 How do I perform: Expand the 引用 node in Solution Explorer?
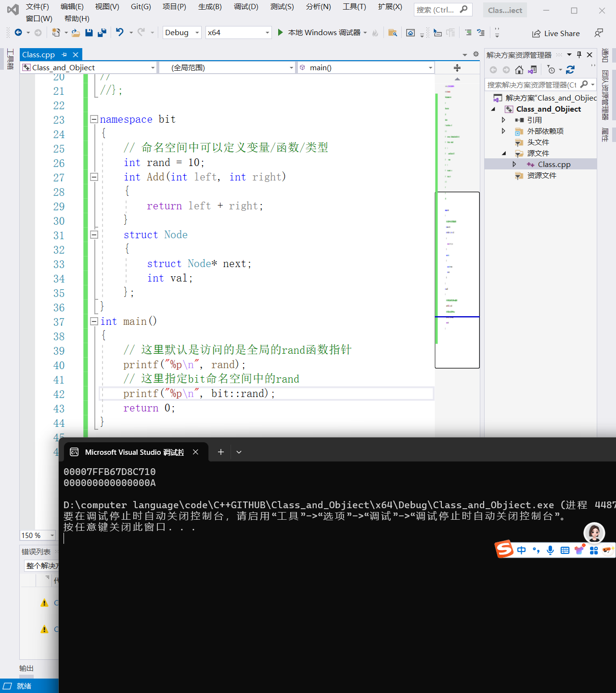click(x=503, y=120)
